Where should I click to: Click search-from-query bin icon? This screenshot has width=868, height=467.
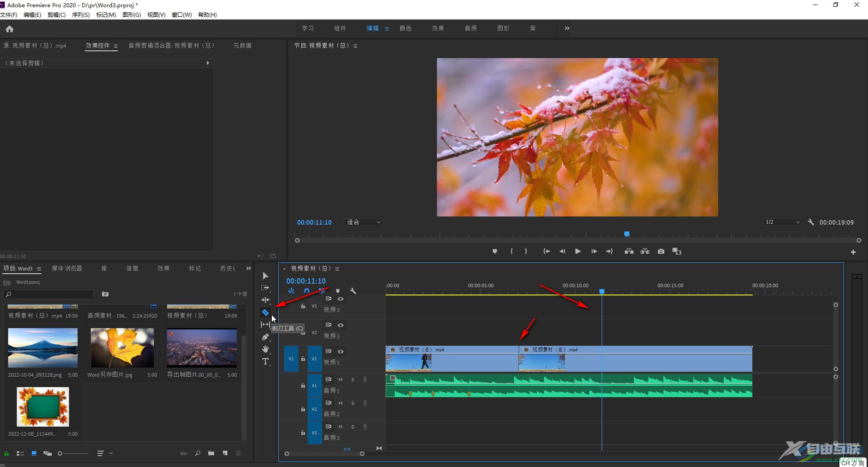click(105, 294)
